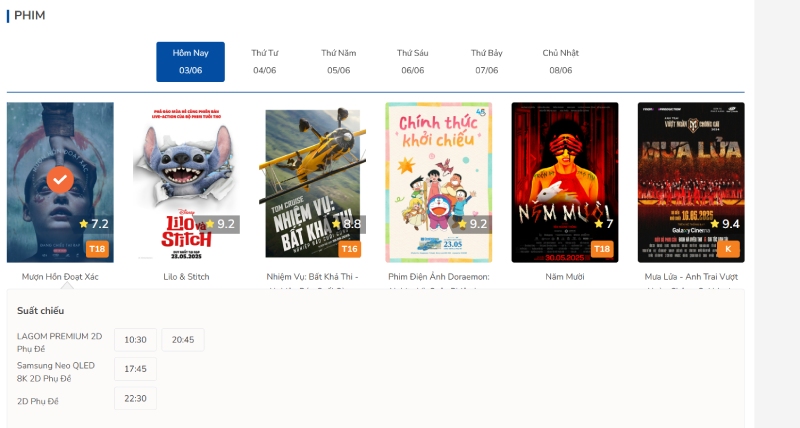Click the 7.2 star rating on Mượn Hồn Đoạt Xác

tap(94, 224)
